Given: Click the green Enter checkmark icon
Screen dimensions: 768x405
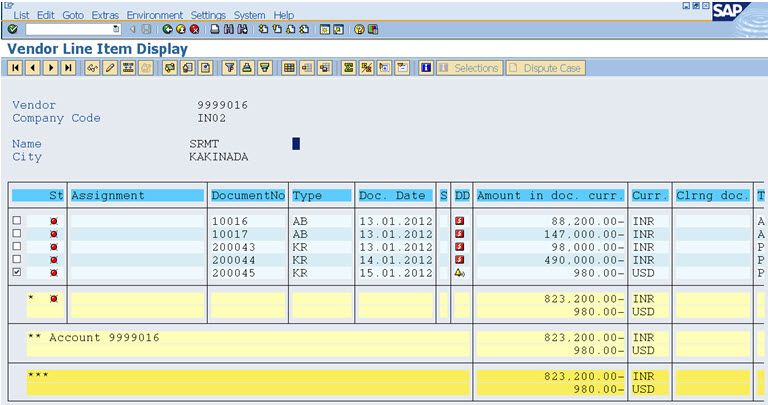Looking at the screenshot, I should tap(13, 29).
